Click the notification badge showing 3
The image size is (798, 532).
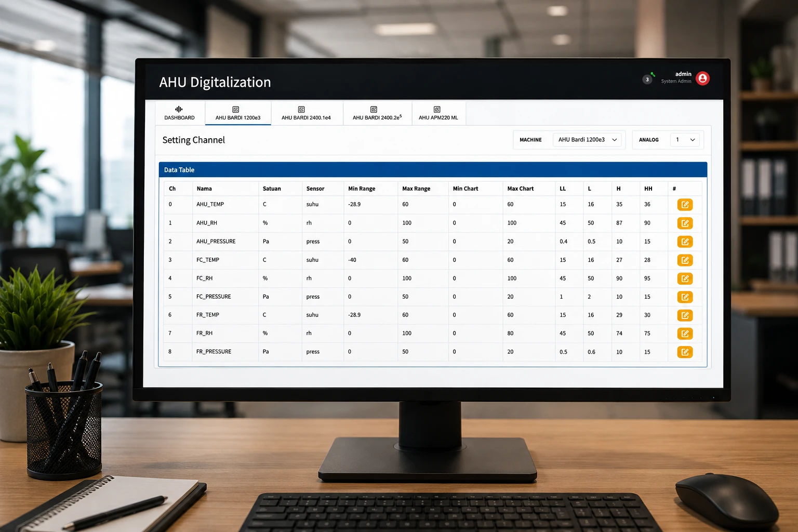(x=647, y=79)
